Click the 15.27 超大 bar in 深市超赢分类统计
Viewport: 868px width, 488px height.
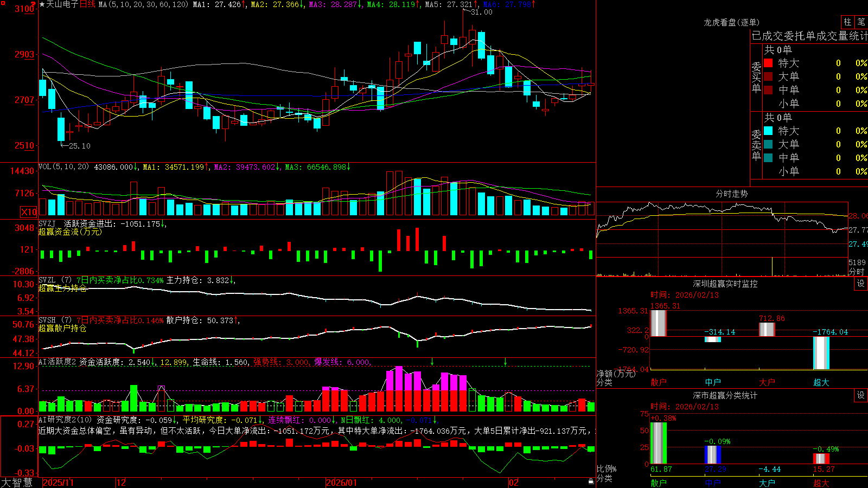pos(821,459)
